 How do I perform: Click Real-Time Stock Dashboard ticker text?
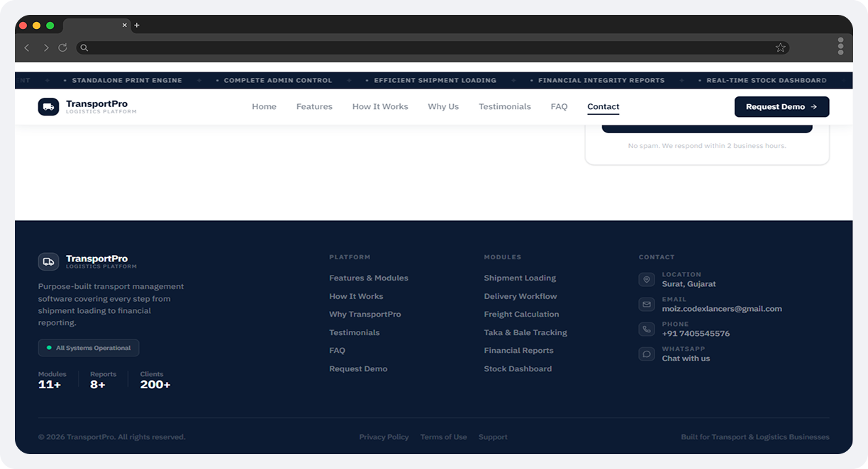pyautogui.click(x=767, y=81)
